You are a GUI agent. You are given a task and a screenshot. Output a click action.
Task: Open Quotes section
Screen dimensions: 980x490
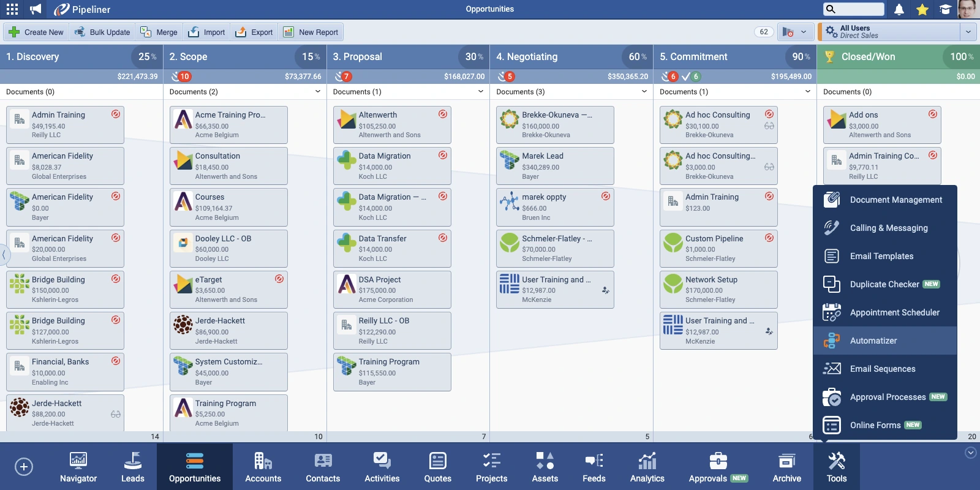click(438, 467)
